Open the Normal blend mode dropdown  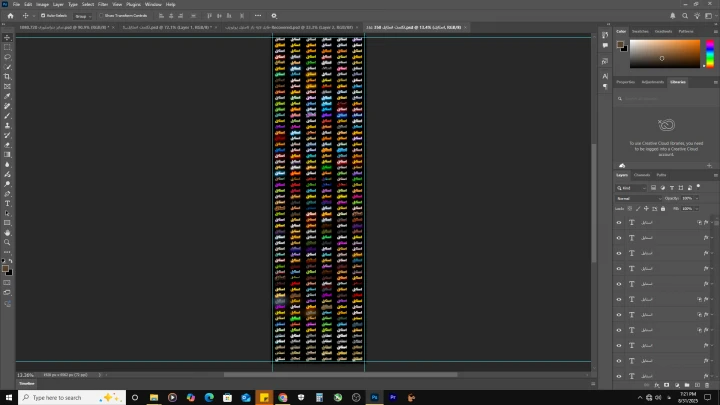pyautogui.click(x=638, y=198)
